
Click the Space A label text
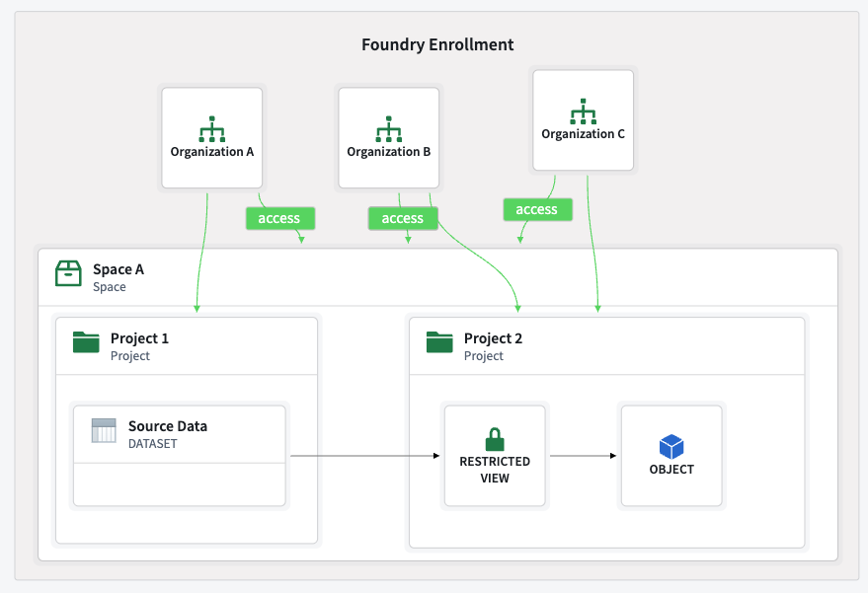click(x=117, y=268)
